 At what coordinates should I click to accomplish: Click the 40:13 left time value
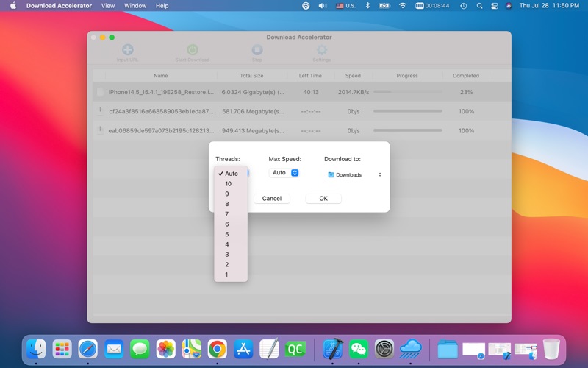tap(311, 92)
